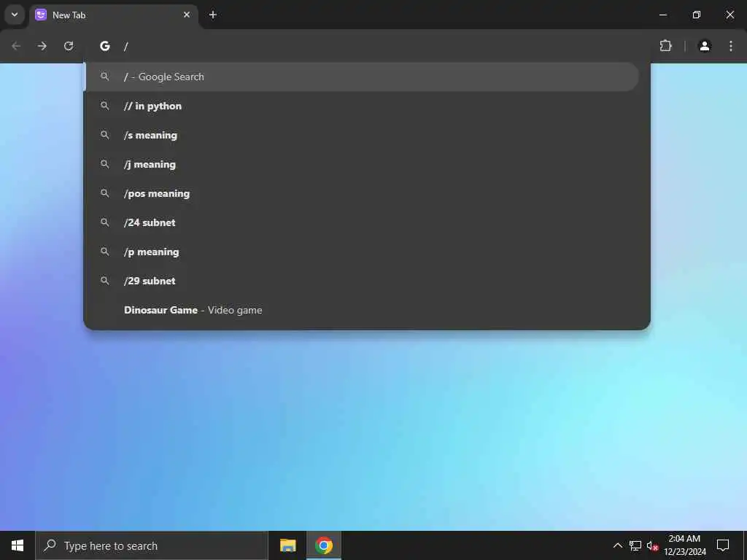Select the New Tab browser tab
This screenshot has width=747, height=560.
point(115,15)
